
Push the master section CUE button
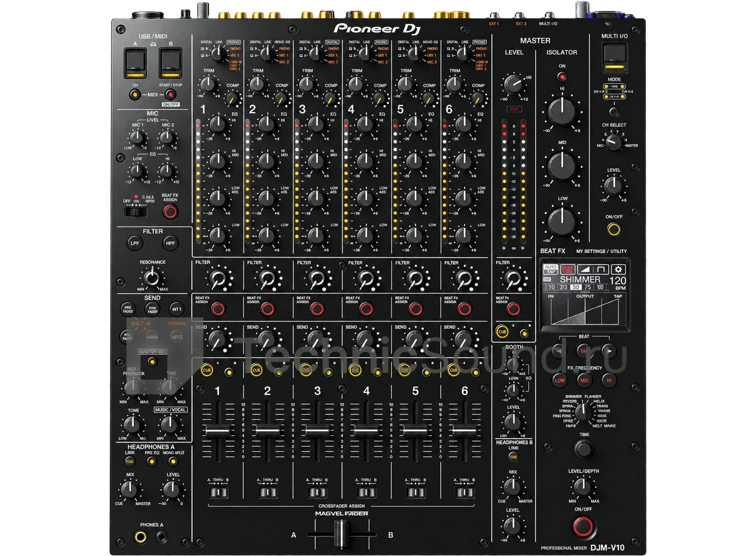point(502,332)
